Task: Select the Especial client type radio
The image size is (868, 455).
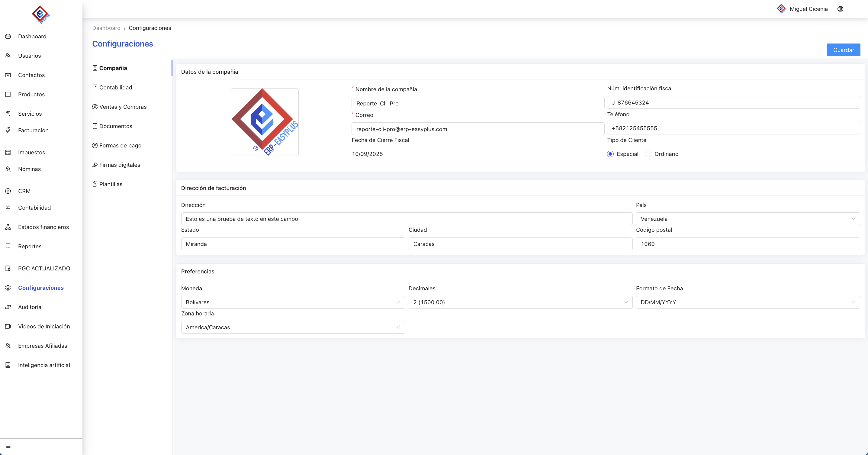Action: click(610, 154)
